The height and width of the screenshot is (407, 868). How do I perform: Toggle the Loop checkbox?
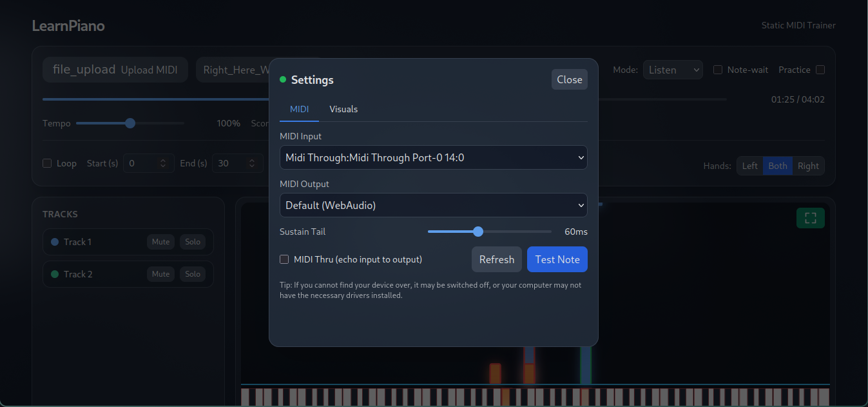point(47,163)
